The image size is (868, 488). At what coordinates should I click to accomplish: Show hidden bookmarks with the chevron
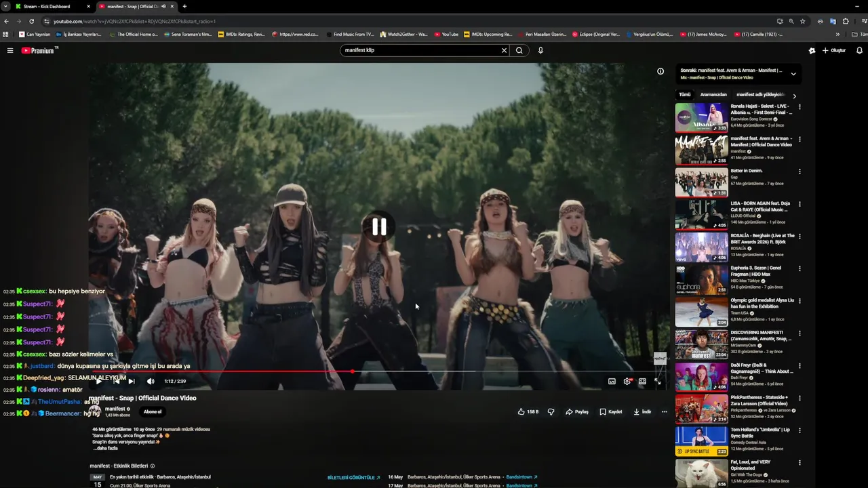[x=838, y=34]
